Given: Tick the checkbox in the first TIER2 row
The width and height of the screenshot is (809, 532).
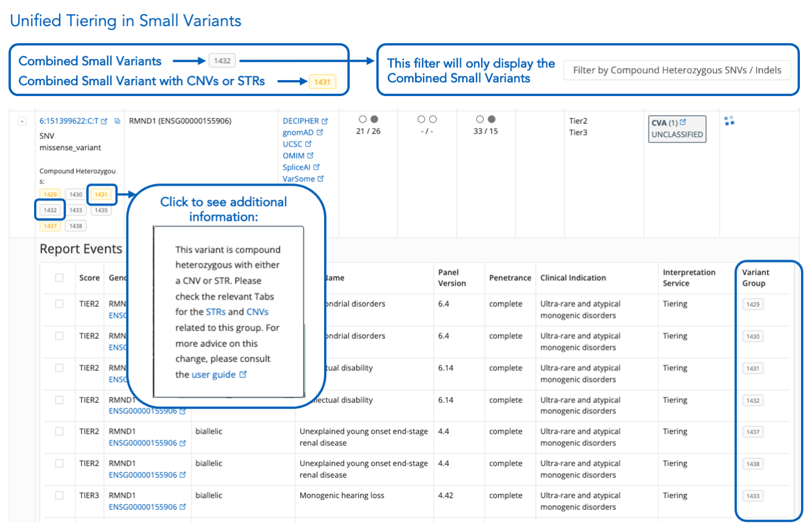Looking at the screenshot, I should point(59,304).
